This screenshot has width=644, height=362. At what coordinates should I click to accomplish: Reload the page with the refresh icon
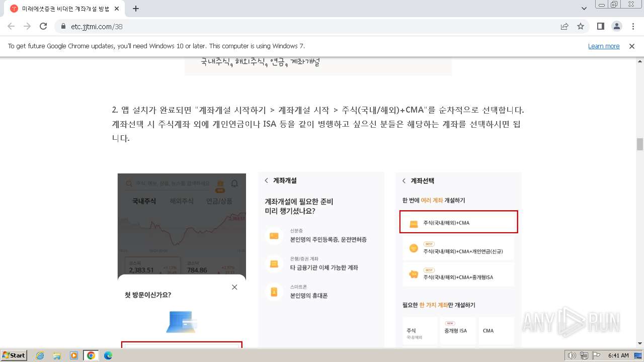pos(43,26)
